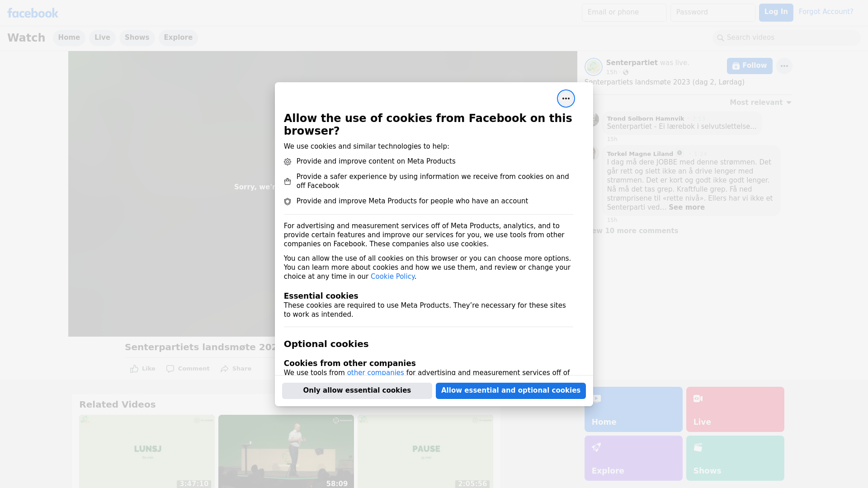Open the Cookie Policy link
868x488 pixels.
point(392,277)
